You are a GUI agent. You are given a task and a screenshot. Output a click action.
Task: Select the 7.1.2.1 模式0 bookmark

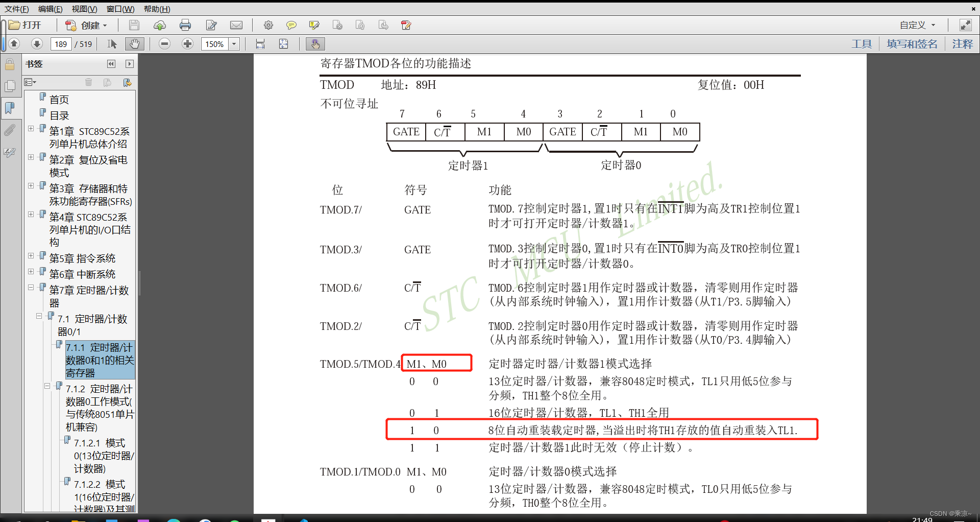pyautogui.click(x=104, y=456)
